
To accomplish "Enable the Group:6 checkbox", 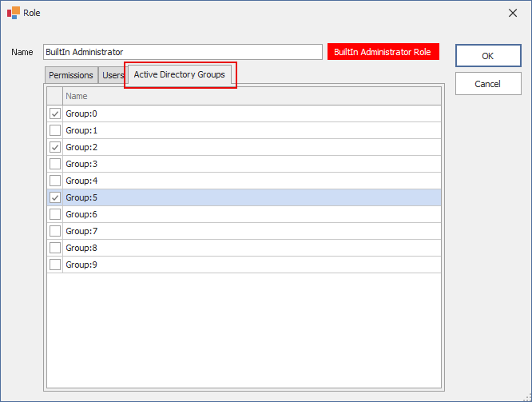I will click(55, 214).
